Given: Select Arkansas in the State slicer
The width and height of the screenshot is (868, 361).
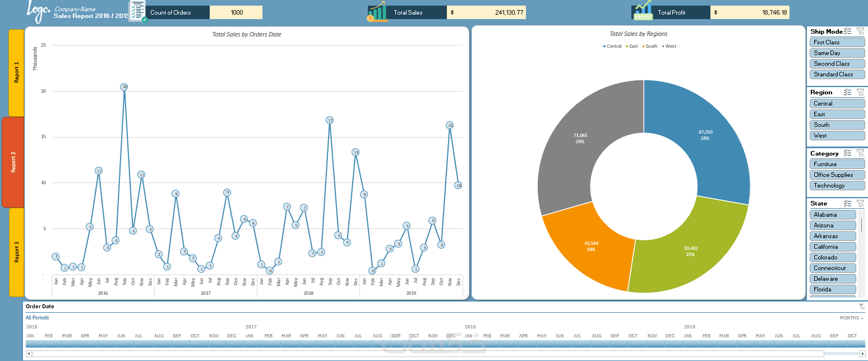Looking at the screenshot, I should (833, 236).
